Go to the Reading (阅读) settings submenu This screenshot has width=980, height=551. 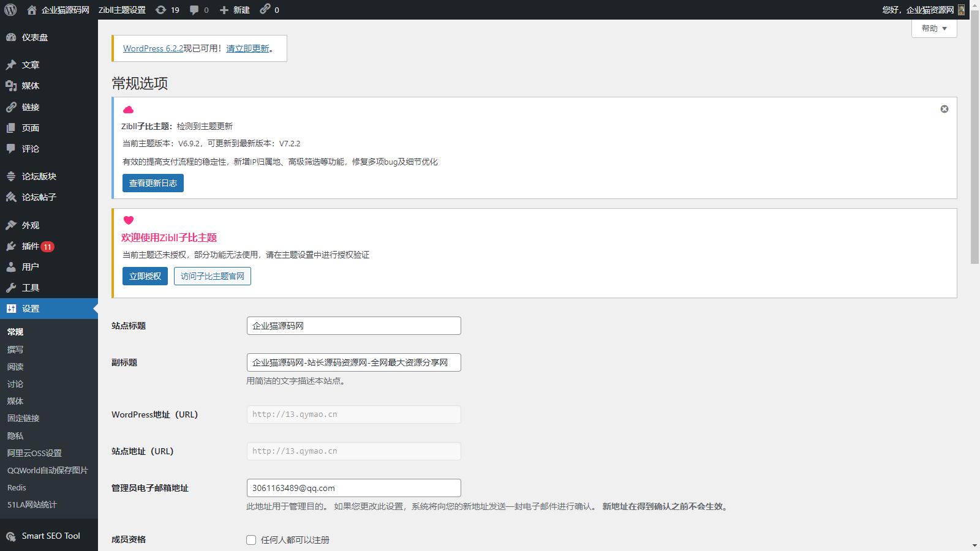[15, 367]
